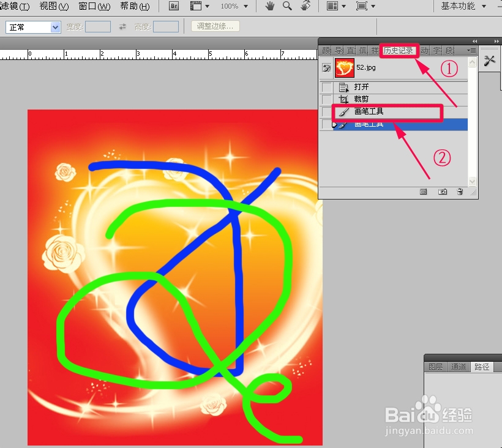
Task: Switch to the 颜 color tab
Action: 326,51
